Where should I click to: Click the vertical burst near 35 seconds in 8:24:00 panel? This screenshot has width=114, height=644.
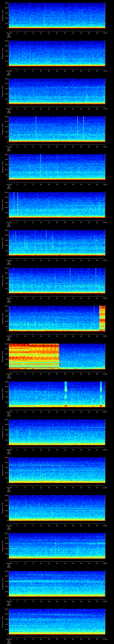pyautogui.click(x=66, y=394)
